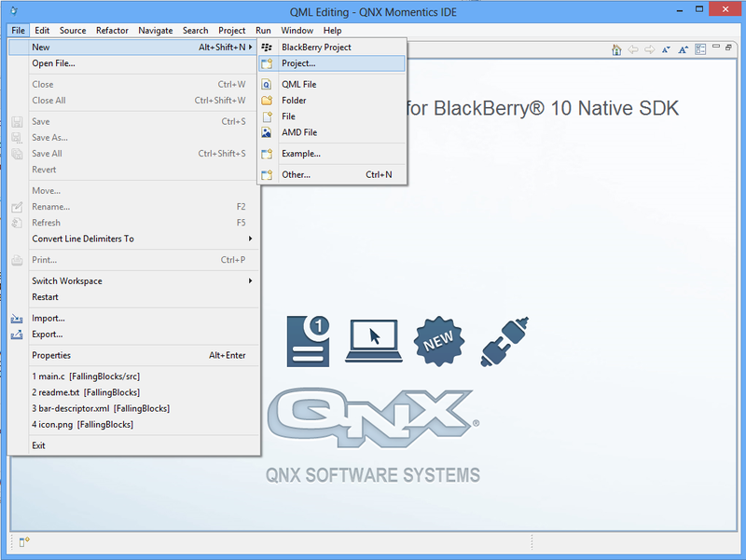Open the Help menu
Screen dimensions: 746x560
(x=333, y=31)
